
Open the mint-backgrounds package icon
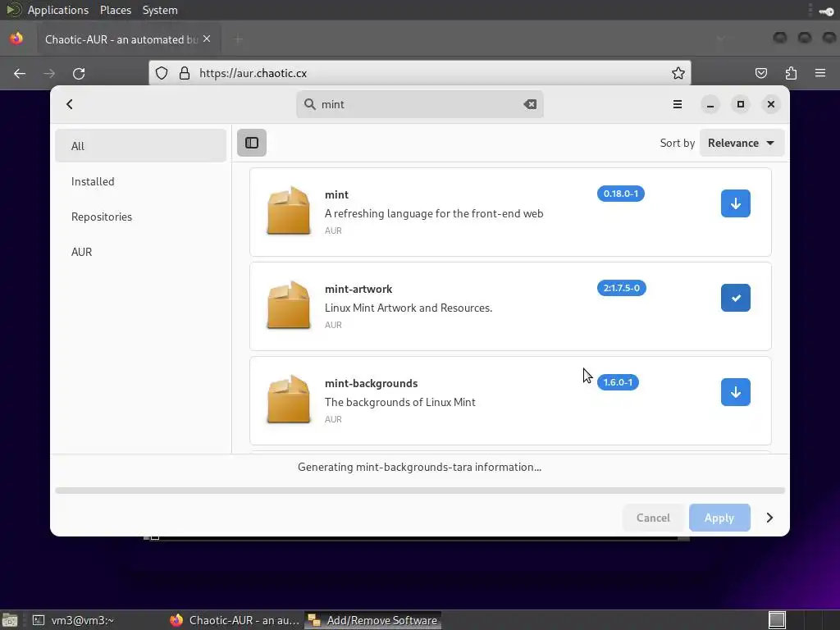[289, 399]
